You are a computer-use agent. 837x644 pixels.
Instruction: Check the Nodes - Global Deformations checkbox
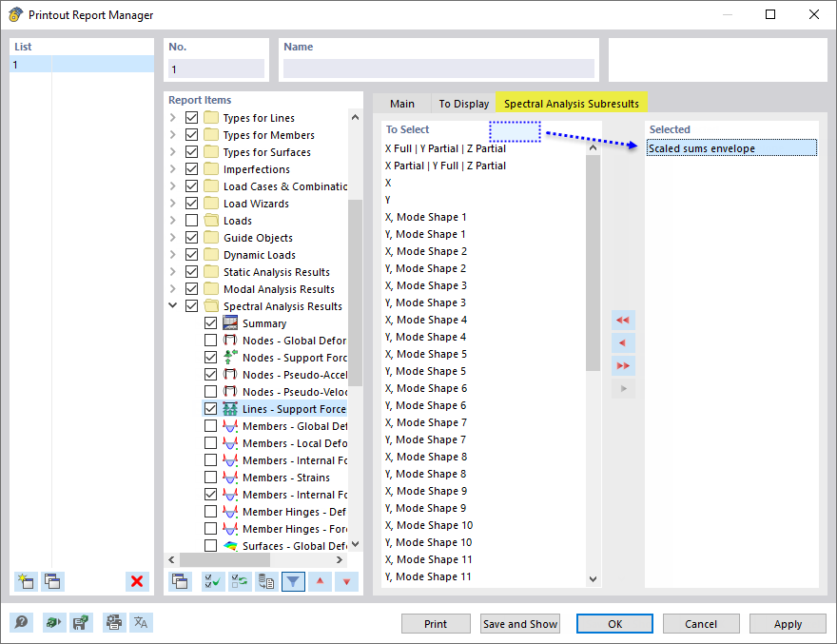coord(211,341)
